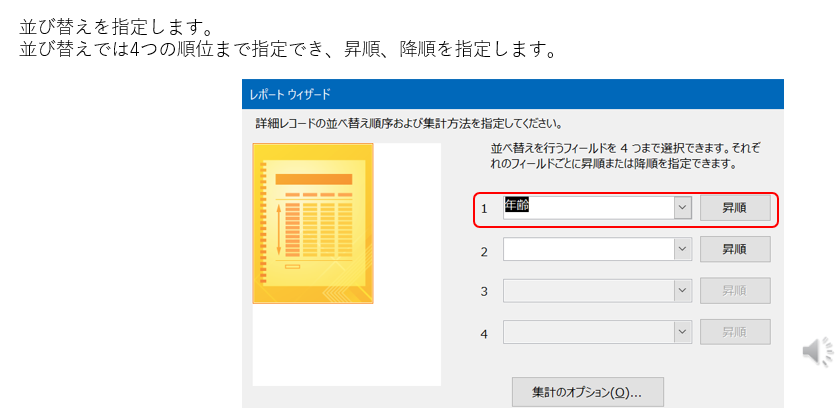The image size is (836, 416).
Task: Toggle the 昇順 button for sort field 2
Action: tap(734, 250)
